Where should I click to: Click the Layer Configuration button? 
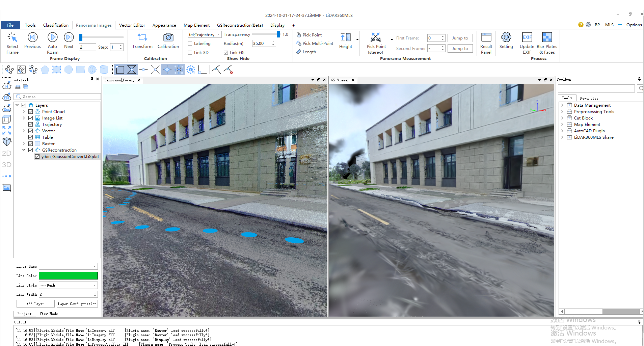pos(77,304)
